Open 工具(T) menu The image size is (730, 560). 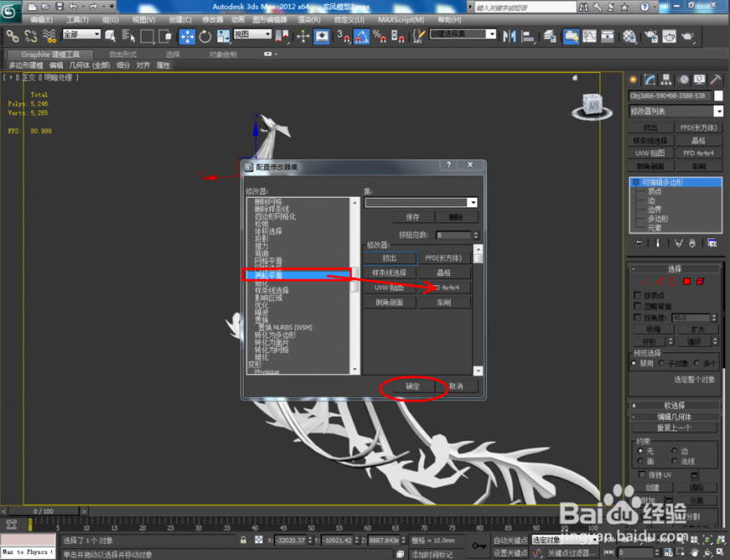click(77, 20)
